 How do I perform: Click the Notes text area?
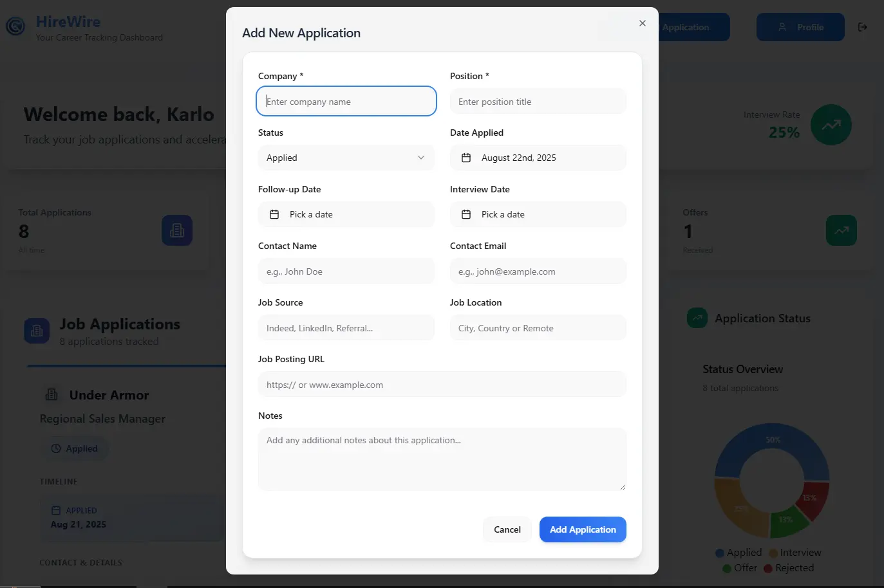[442, 459]
